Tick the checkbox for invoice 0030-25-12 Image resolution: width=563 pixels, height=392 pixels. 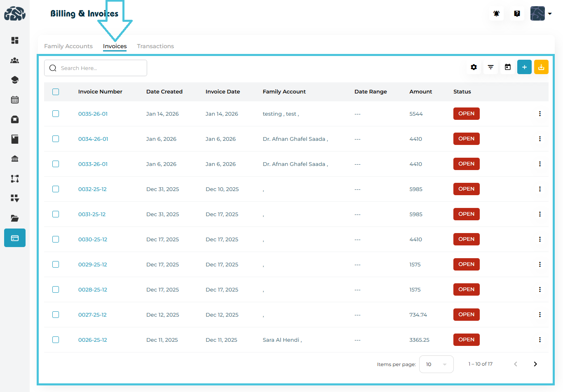56,239
